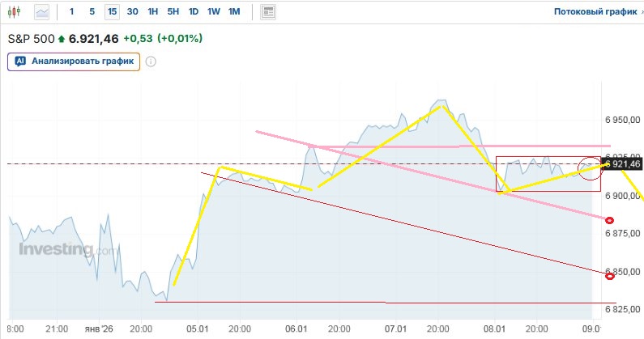Click the 07.01 date marker on time axis
Screen dimensions: 644x339
click(395, 329)
